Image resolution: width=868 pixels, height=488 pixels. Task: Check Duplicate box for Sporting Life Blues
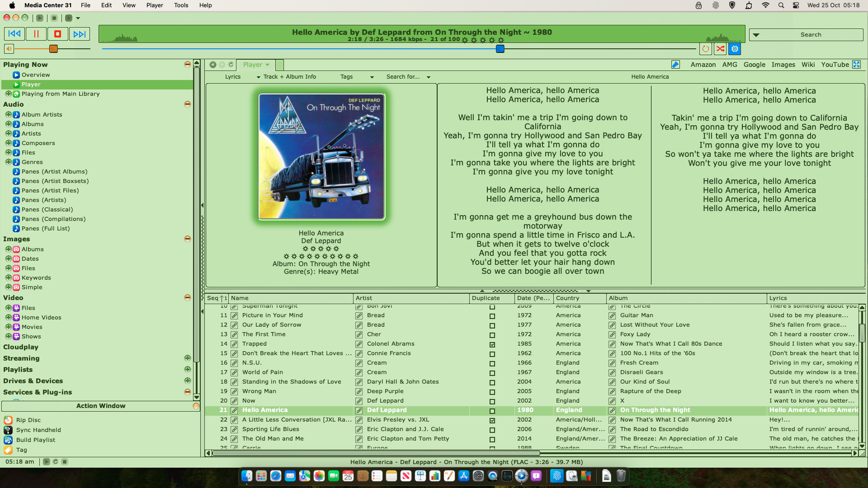(492, 430)
